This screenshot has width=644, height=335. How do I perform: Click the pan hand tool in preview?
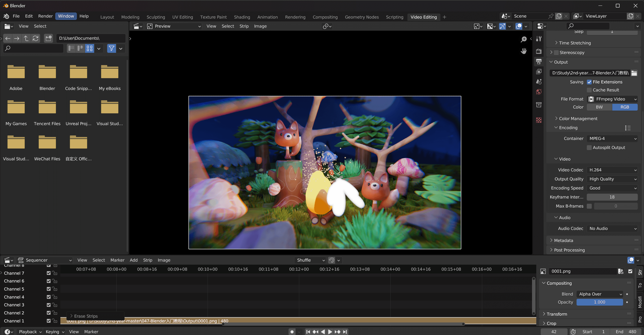[524, 51]
